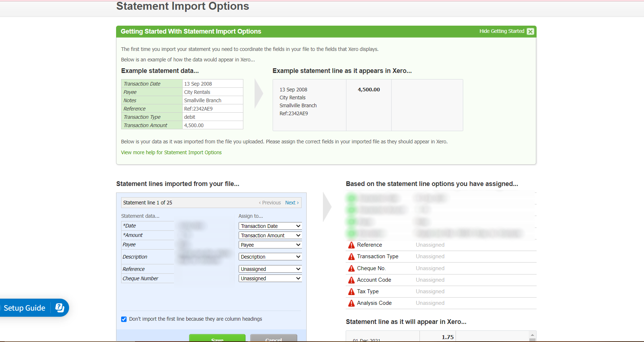The width and height of the screenshot is (644, 342).
Task: Click the '4,500.00' cell in example data table
Action: click(213, 125)
